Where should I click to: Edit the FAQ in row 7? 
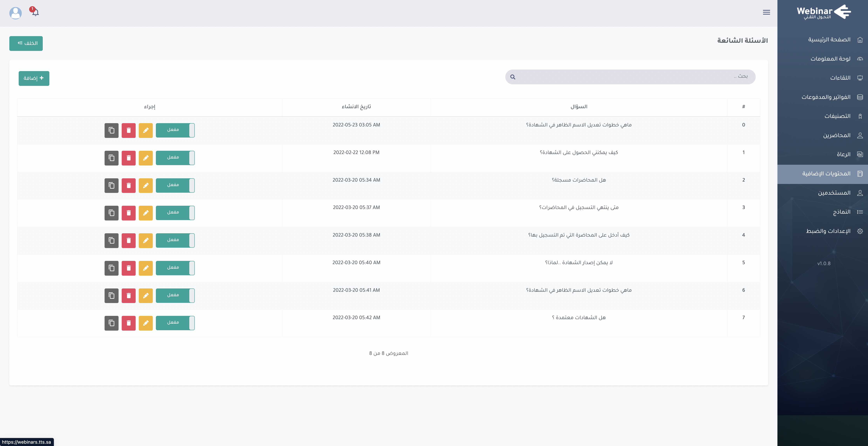click(x=146, y=323)
